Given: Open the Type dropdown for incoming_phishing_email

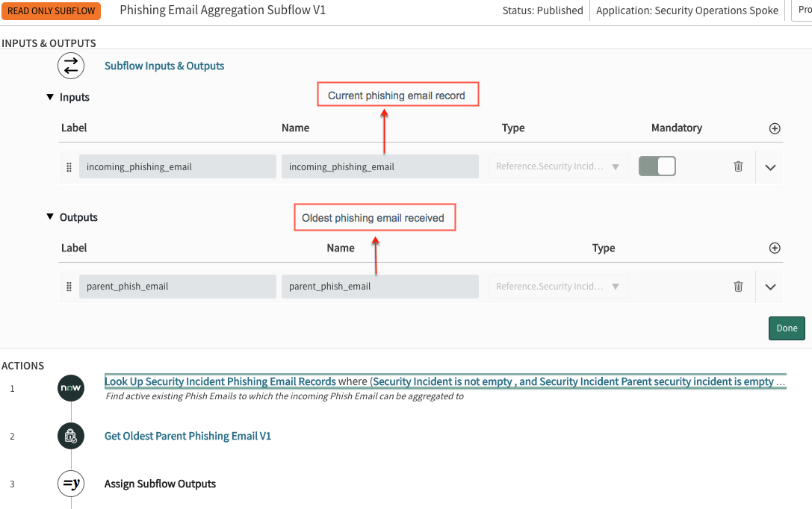Looking at the screenshot, I should (x=558, y=166).
